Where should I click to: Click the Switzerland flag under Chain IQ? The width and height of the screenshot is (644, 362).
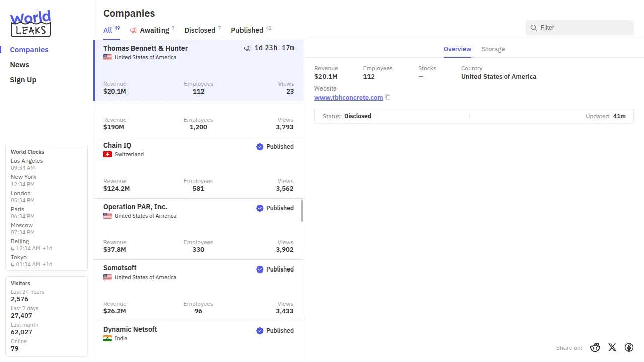click(107, 155)
